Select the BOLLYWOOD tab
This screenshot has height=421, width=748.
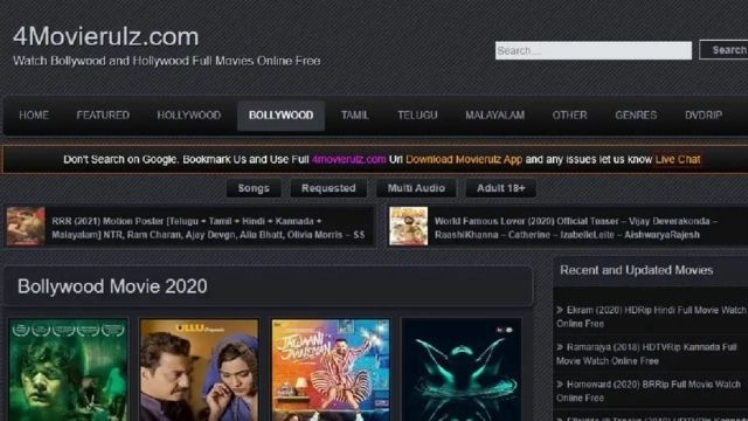point(281,115)
